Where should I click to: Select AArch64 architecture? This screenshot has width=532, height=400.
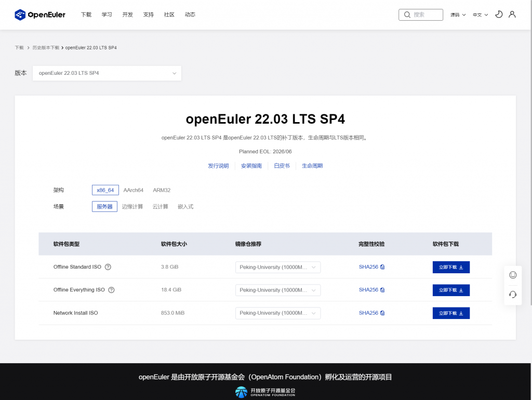[134, 190]
